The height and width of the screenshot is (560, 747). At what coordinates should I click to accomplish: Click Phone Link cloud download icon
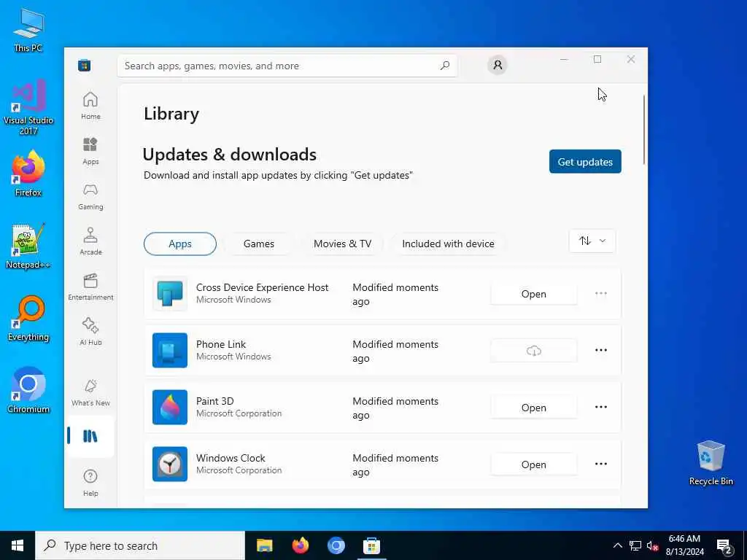tap(533, 351)
